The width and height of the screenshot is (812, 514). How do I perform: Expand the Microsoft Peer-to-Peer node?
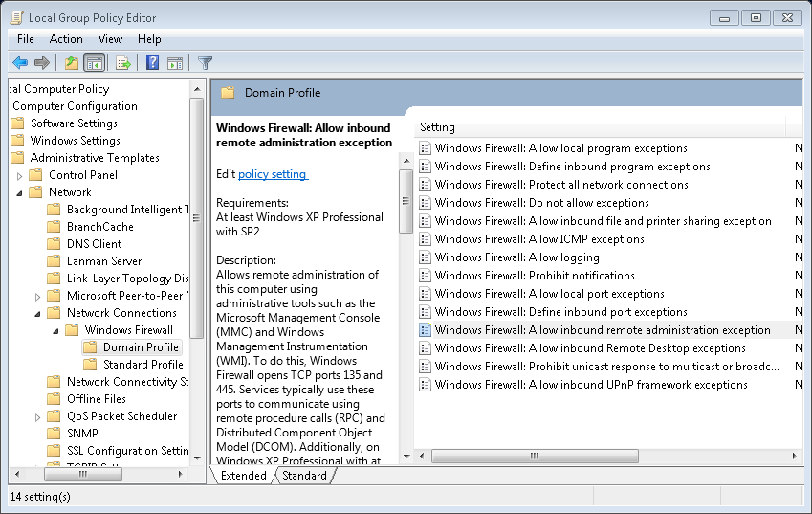click(x=38, y=297)
